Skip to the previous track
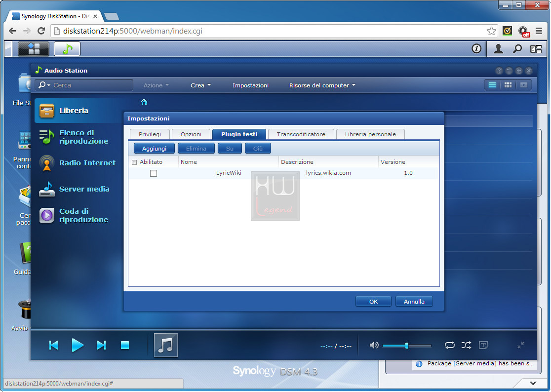Viewport: 551px width, 392px height. coord(54,345)
